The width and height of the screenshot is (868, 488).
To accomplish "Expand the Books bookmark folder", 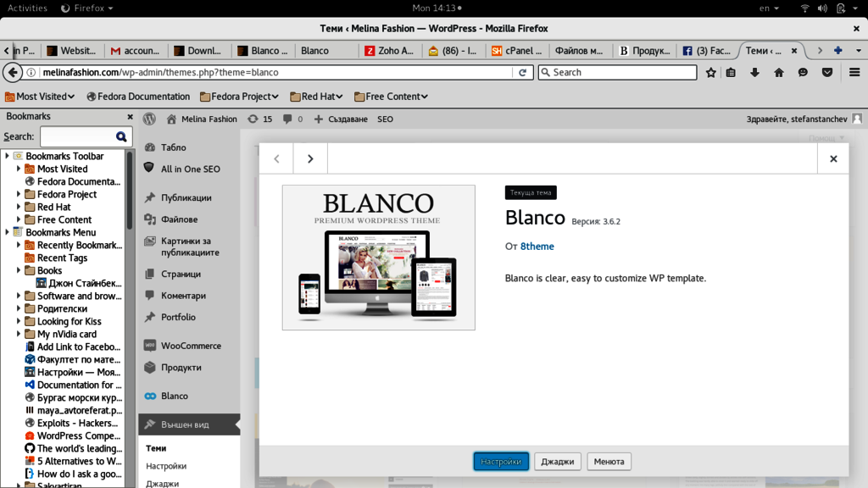I will tap(19, 270).
